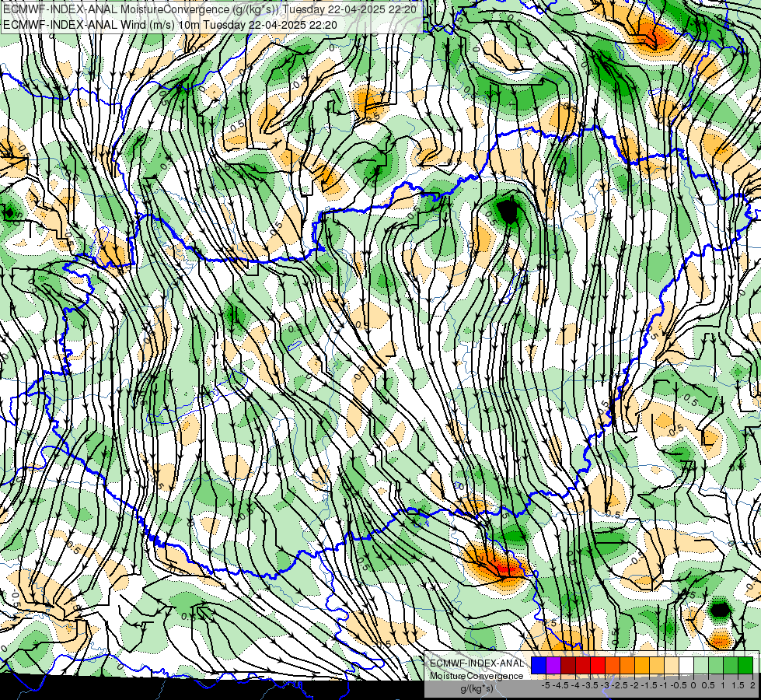Click the white swatch in the legend
Image resolution: width=761 pixels, height=700 pixels.
686,666
